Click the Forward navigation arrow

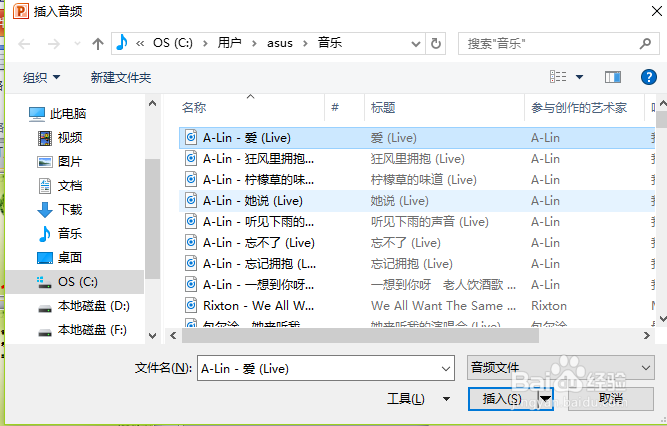click(54, 43)
